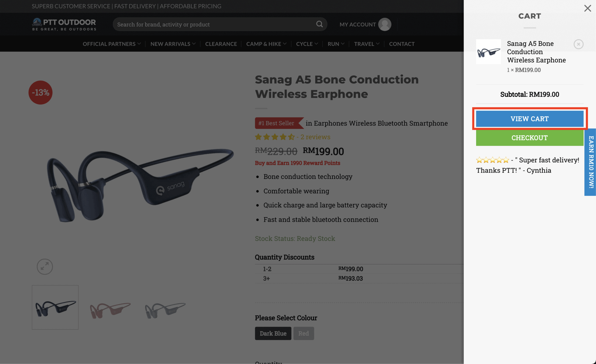The height and width of the screenshot is (364, 596).
Task: Open the My Account avatar icon
Action: (384, 24)
